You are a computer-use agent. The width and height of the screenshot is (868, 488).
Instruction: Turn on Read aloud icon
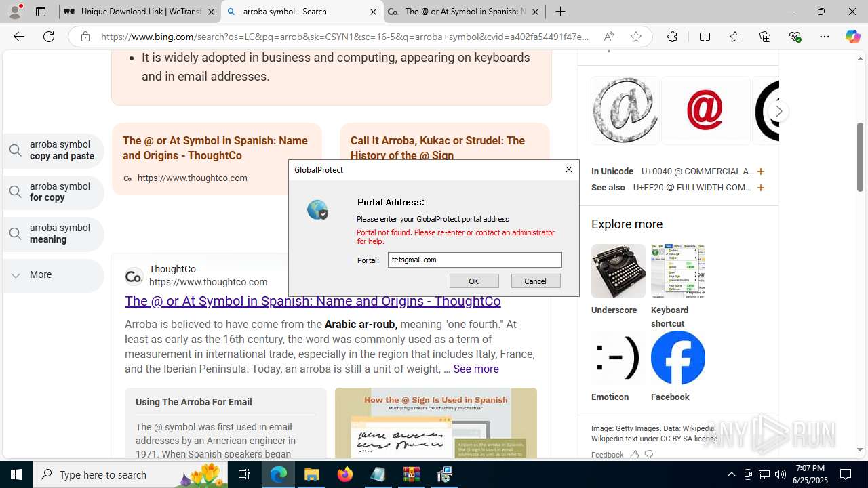click(609, 37)
